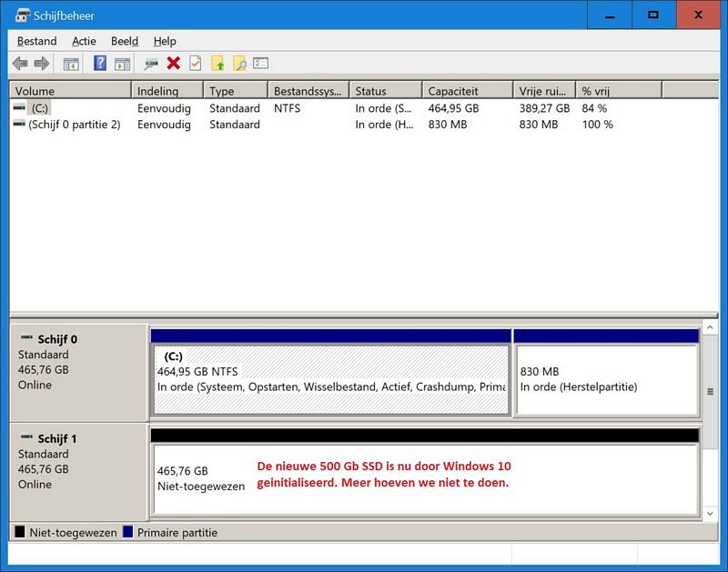The height and width of the screenshot is (572, 728).
Task: Minimize the Schijfbeheer window
Action: [x=610, y=15]
